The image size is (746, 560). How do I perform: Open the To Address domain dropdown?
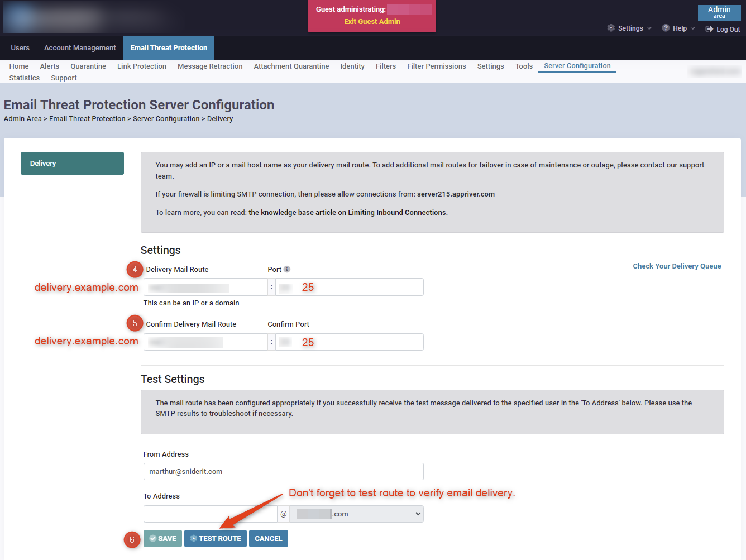[x=356, y=514]
